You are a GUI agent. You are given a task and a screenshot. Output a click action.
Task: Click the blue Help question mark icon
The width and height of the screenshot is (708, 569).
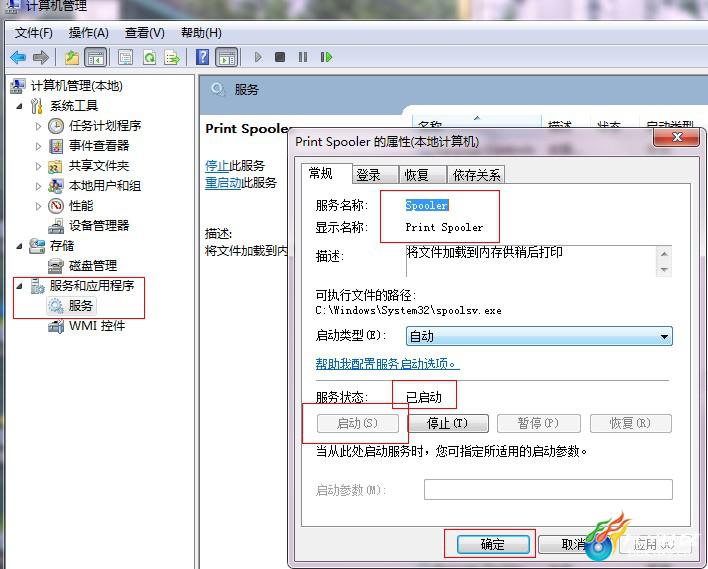pos(202,57)
